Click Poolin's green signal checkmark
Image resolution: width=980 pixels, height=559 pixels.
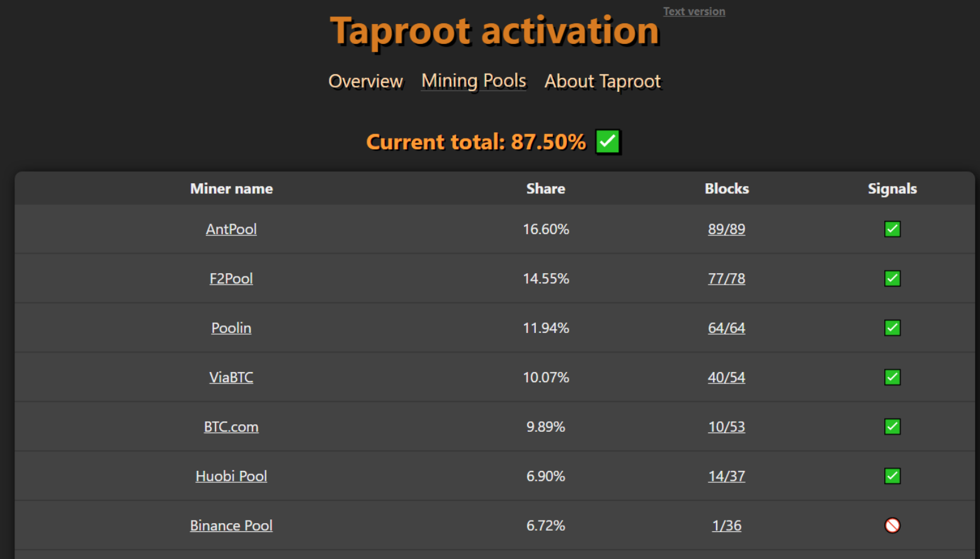tap(892, 328)
